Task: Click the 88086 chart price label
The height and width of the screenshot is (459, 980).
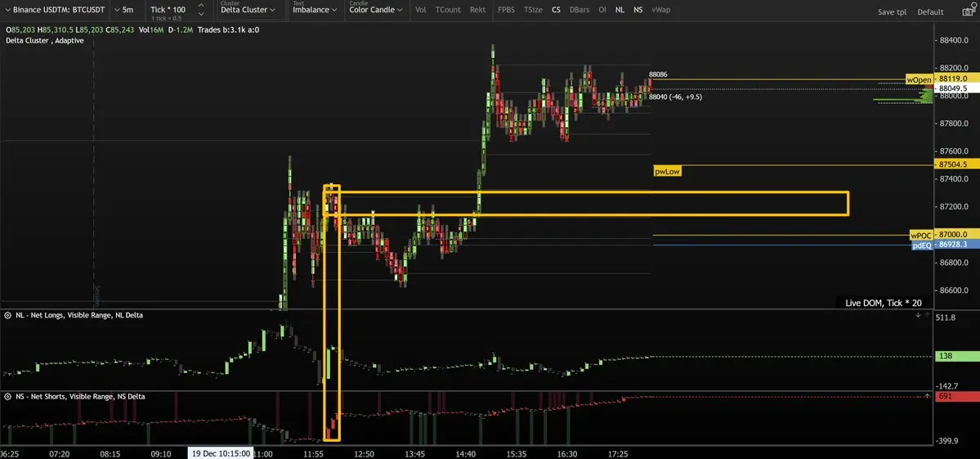Action: 658,74
